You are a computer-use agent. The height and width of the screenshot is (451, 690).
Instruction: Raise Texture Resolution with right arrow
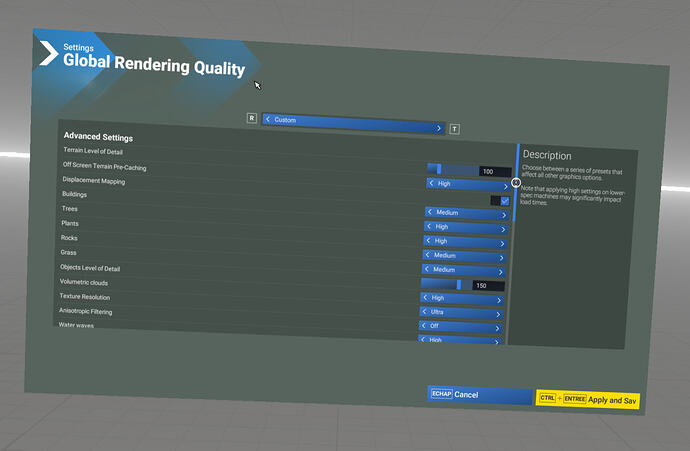[498, 314]
